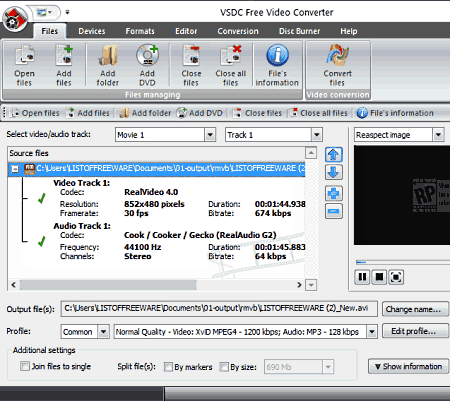
Task: Click Add DVD in the quick toolbar
Action: click(x=199, y=113)
